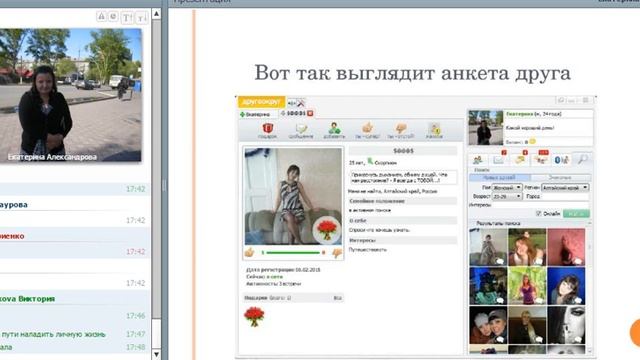Click the thumbs-up icon under the profile photo
Viewport: 640px width, 360px height.
click(249, 253)
